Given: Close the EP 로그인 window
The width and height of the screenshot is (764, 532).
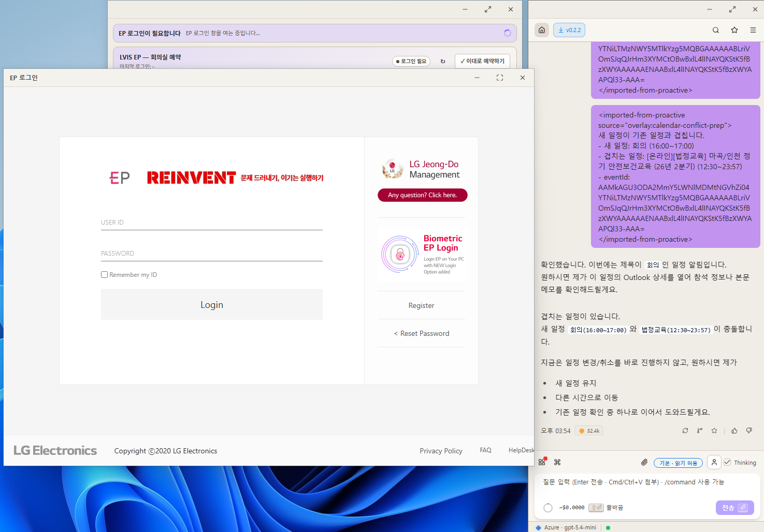Looking at the screenshot, I should [x=523, y=78].
